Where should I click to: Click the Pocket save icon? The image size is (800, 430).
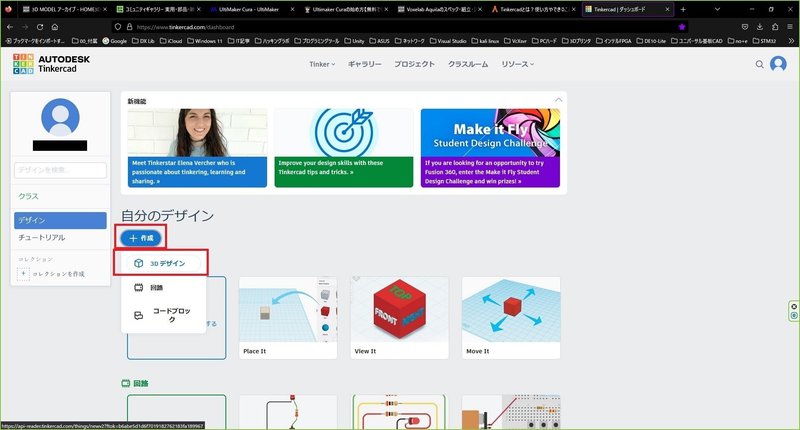point(745,27)
